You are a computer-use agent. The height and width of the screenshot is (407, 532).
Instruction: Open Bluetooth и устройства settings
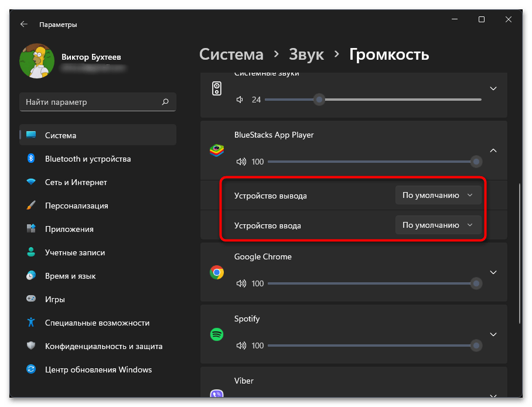pyautogui.click(x=98, y=158)
